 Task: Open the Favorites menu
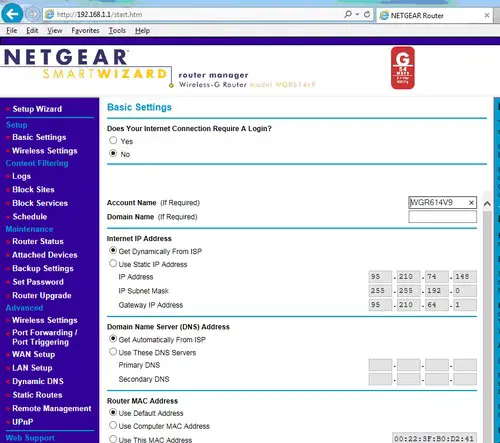tap(85, 31)
